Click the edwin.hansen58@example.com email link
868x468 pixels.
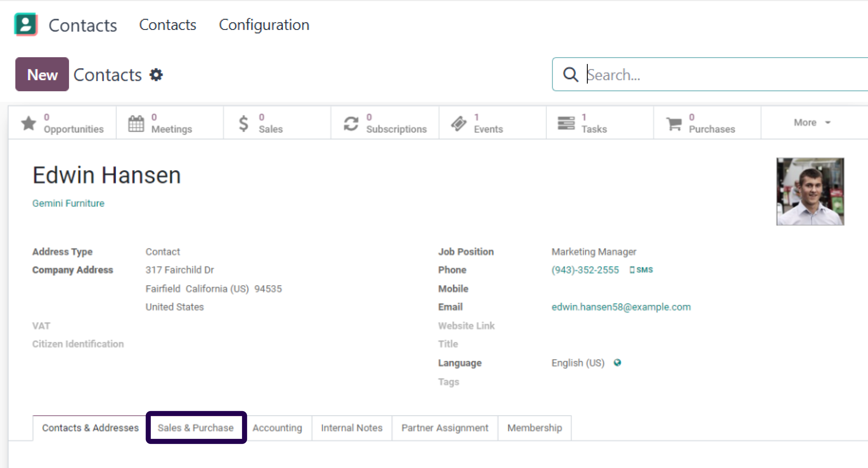coord(621,307)
